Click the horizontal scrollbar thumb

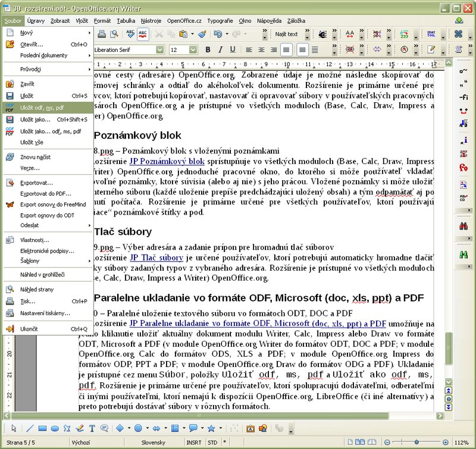(x=199, y=415)
